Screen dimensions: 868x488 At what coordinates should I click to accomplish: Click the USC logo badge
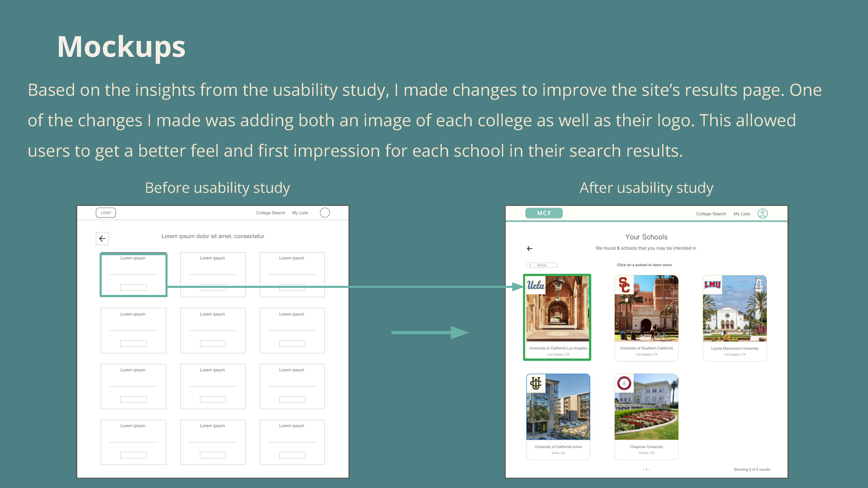click(624, 285)
